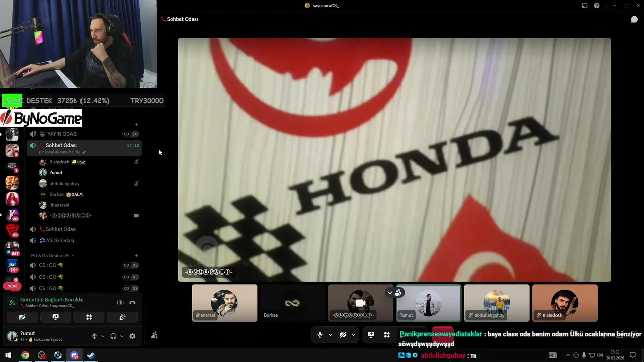
Task: Set channel status 'Bir kanal durumu belirle'
Action: (x=62, y=152)
